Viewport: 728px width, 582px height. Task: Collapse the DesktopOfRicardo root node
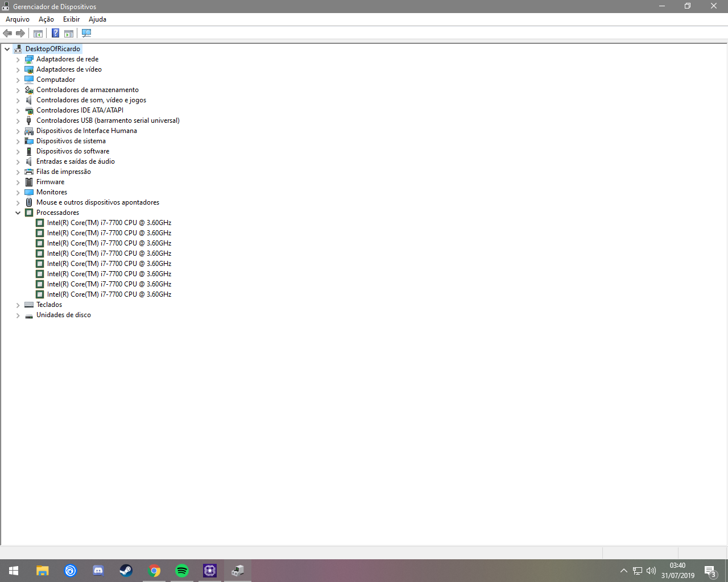[x=7, y=49]
